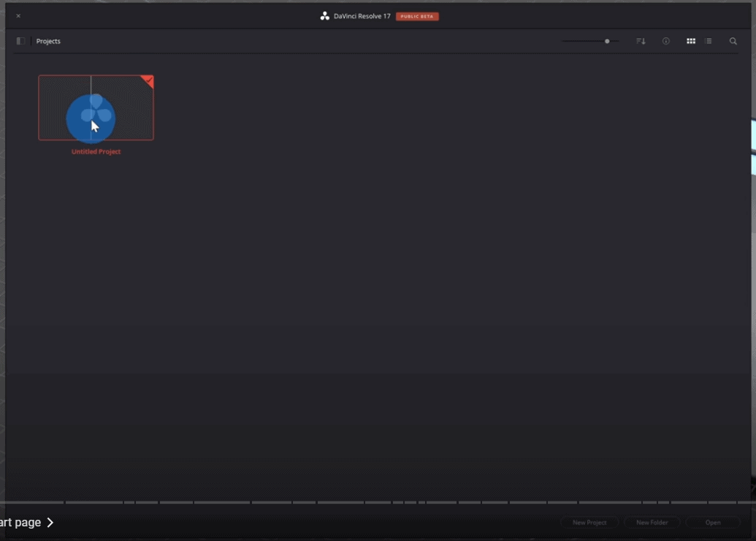
Task: Open the sort order options
Action: (x=641, y=41)
